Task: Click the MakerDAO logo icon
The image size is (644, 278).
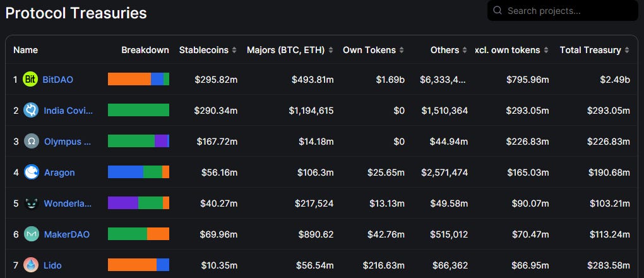Action: [x=31, y=234]
